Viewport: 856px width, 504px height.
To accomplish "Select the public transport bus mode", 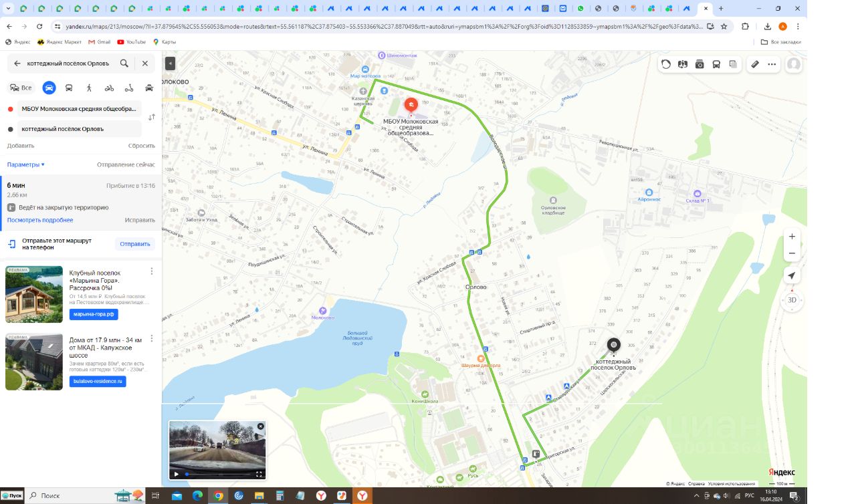I will (69, 88).
